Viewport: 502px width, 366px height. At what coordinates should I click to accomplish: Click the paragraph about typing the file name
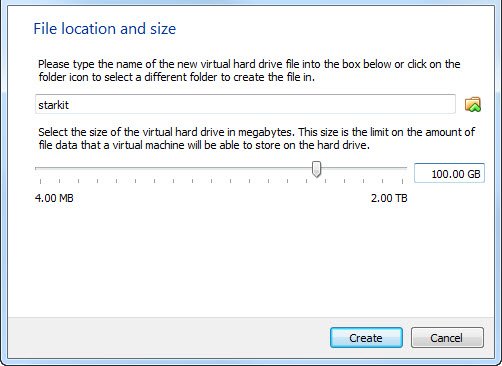click(249, 70)
